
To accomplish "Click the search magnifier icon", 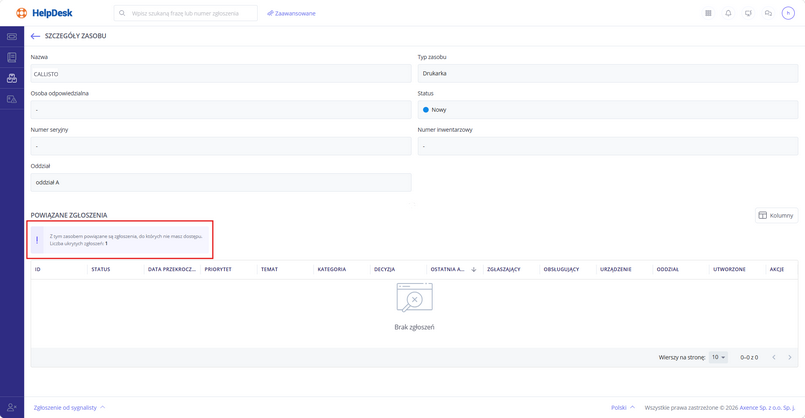I will tap(122, 13).
